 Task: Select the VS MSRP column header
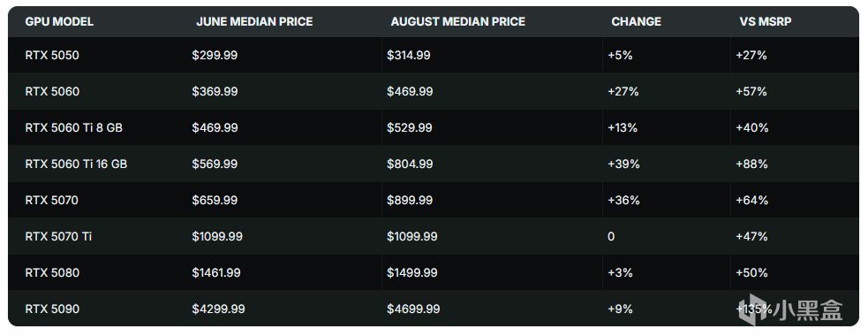(x=765, y=21)
